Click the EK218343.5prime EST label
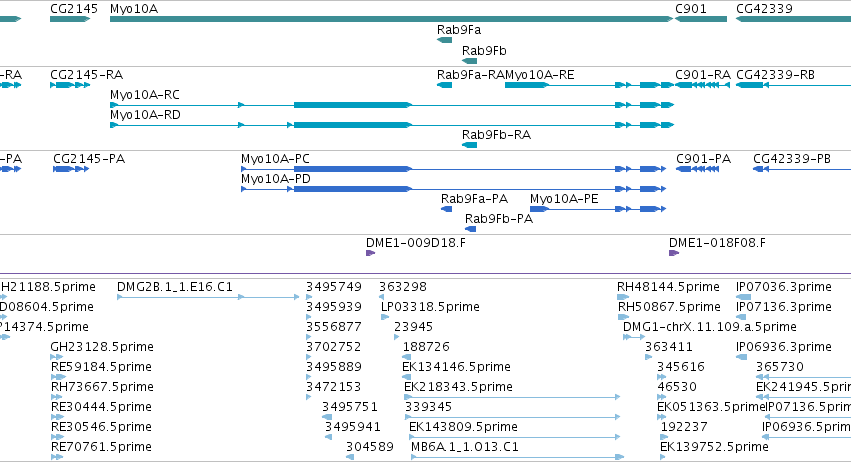The height and width of the screenshot is (462, 851). click(459, 387)
